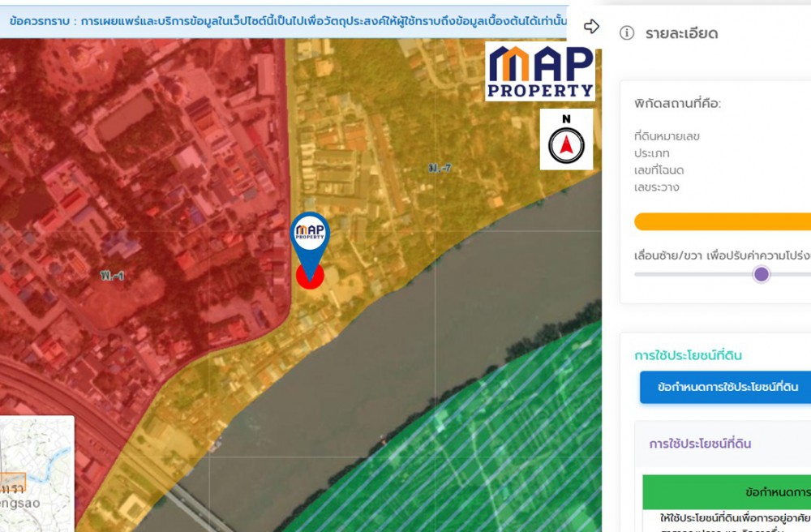Click the green การใช้ประโยชน์ที่ดิน section title
The width and height of the screenshot is (811, 532).
688,355
